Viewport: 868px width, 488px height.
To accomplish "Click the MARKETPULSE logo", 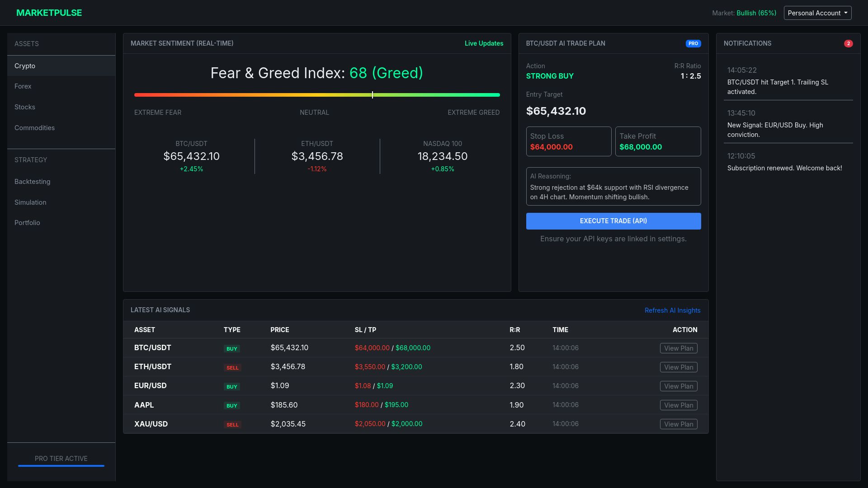I will point(49,13).
